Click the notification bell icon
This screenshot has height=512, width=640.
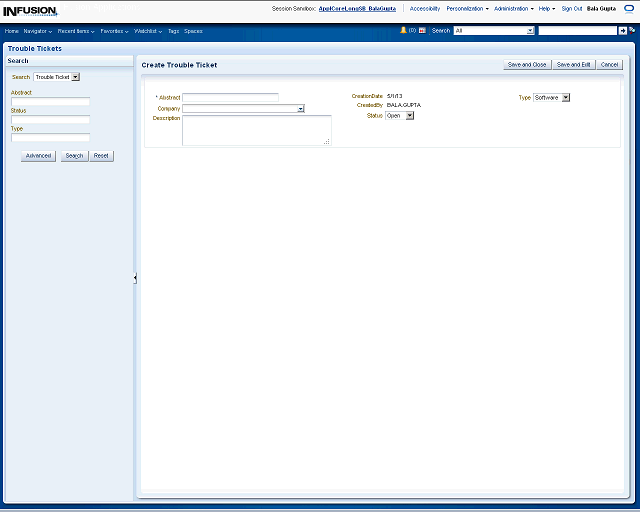tap(404, 31)
